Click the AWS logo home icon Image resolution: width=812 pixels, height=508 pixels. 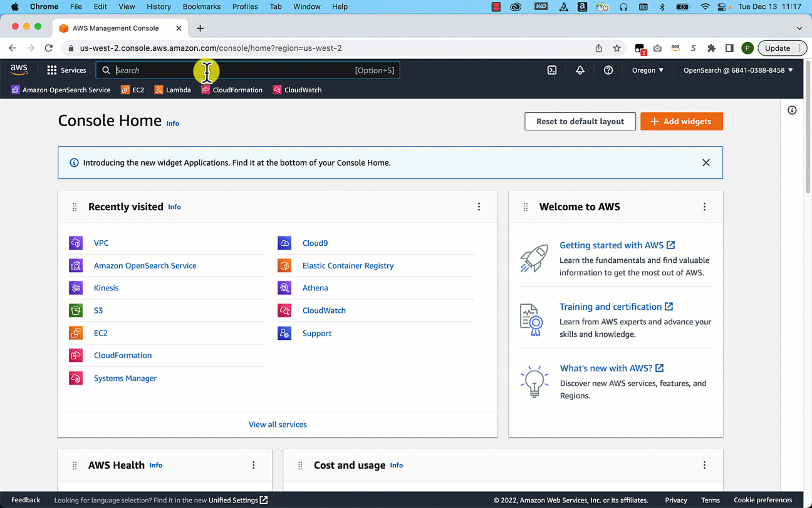pos(19,70)
